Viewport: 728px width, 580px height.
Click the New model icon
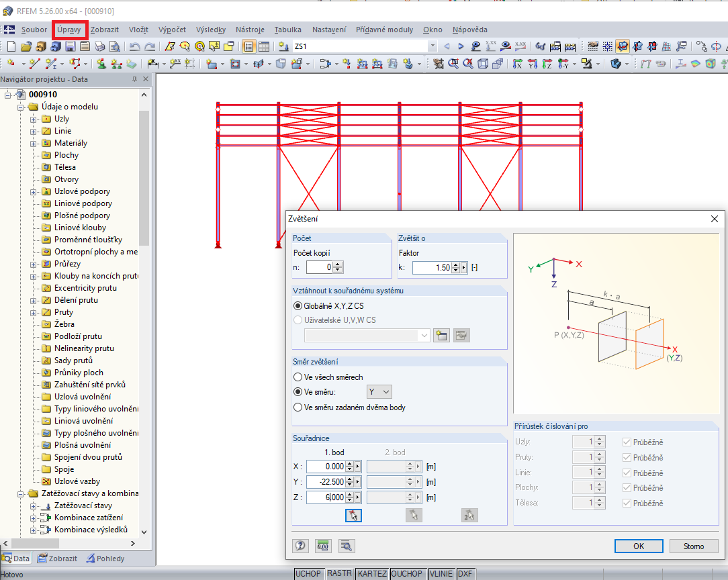click(11, 46)
